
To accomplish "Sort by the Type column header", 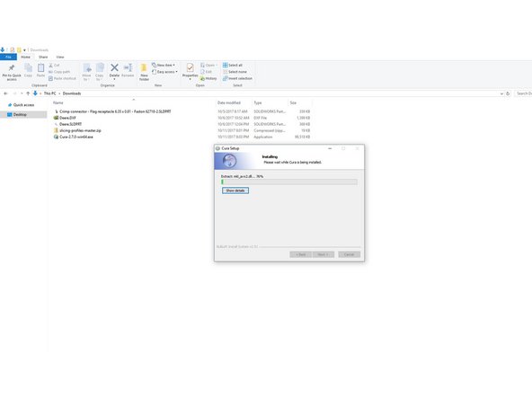I will pos(258,102).
